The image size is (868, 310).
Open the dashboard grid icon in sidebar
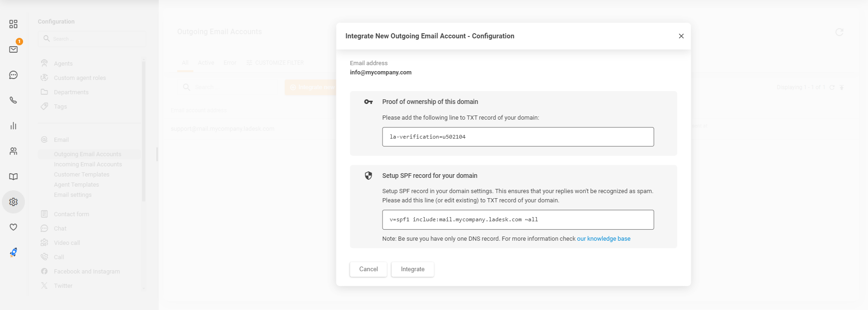13,24
